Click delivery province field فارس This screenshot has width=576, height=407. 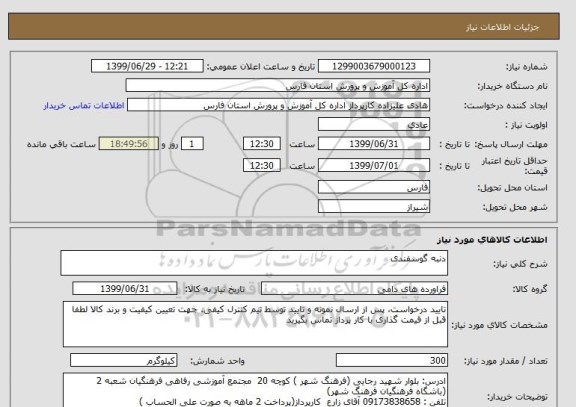pos(374,187)
